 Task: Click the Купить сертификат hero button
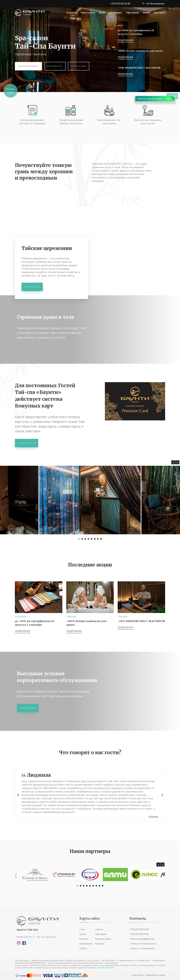[x=28, y=66]
